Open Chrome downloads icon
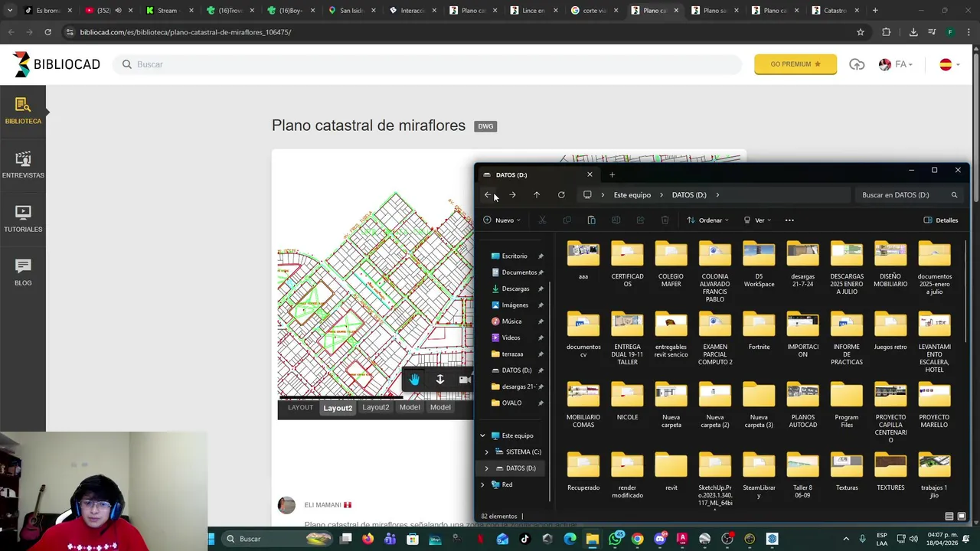 pyautogui.click(x=913, y=32)
